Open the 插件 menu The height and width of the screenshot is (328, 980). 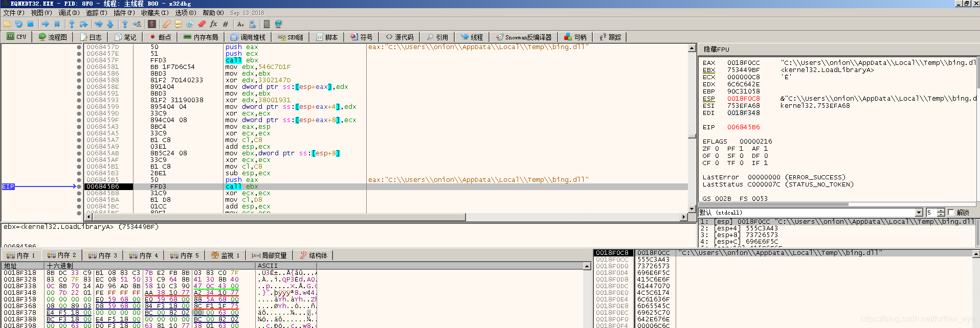tap(124, 13)
